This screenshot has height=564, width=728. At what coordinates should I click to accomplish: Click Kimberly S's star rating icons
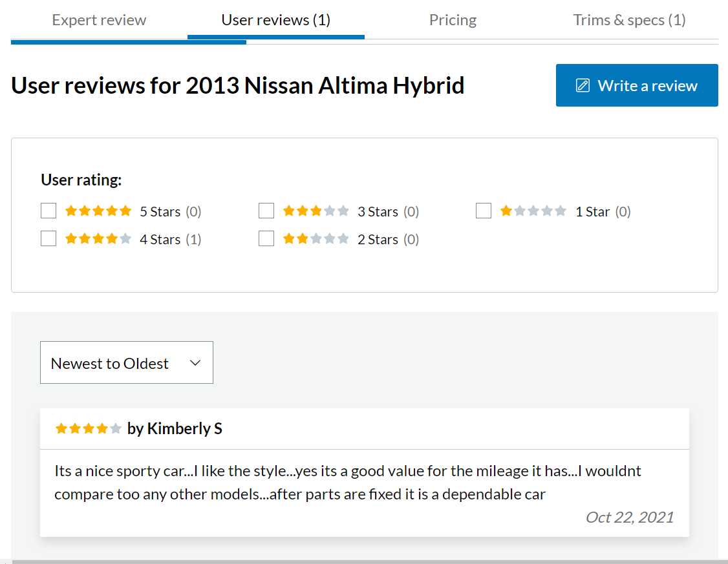(89, 428)
